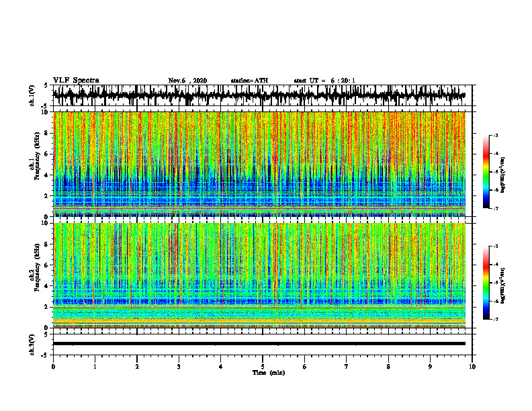
Task: Click the -7 label on ch.2 colorbar
Action: tap(496, 320)
